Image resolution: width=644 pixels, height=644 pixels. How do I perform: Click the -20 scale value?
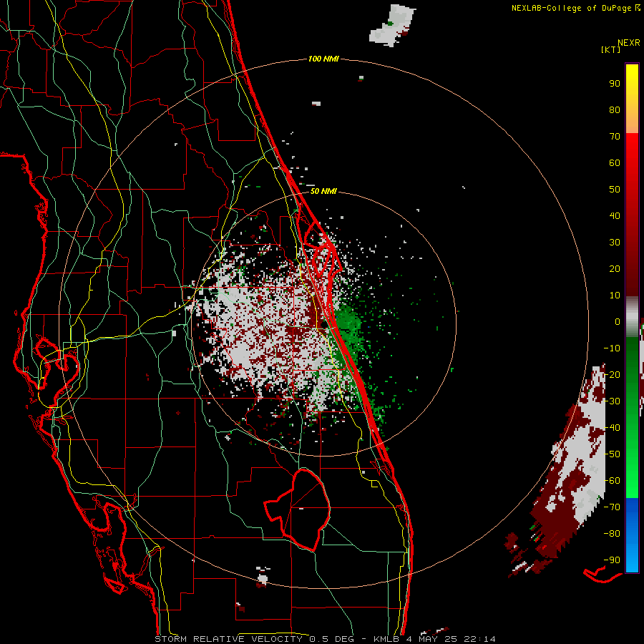612,374
